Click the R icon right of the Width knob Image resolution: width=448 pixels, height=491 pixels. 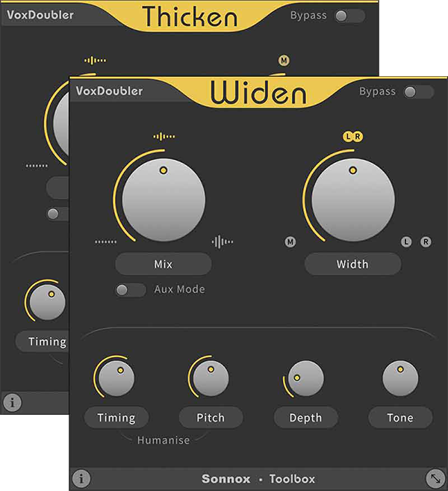[426, 241]
